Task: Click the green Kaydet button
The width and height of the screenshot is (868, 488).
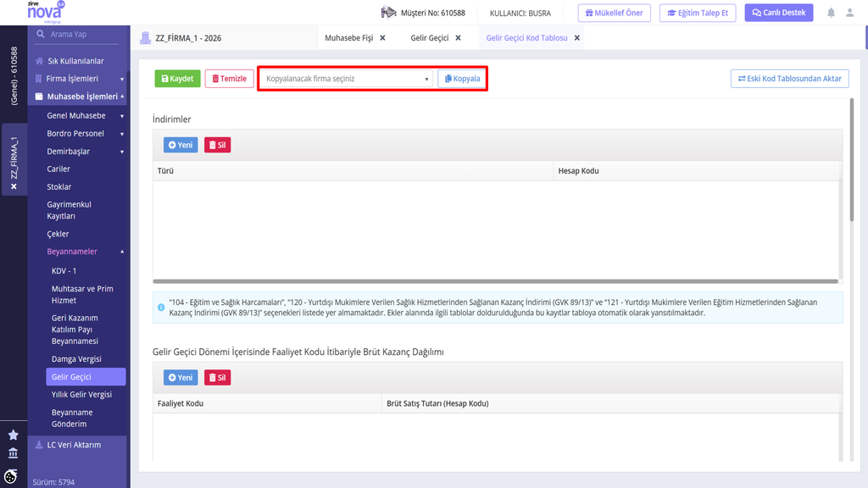Action: coord(177,79)
